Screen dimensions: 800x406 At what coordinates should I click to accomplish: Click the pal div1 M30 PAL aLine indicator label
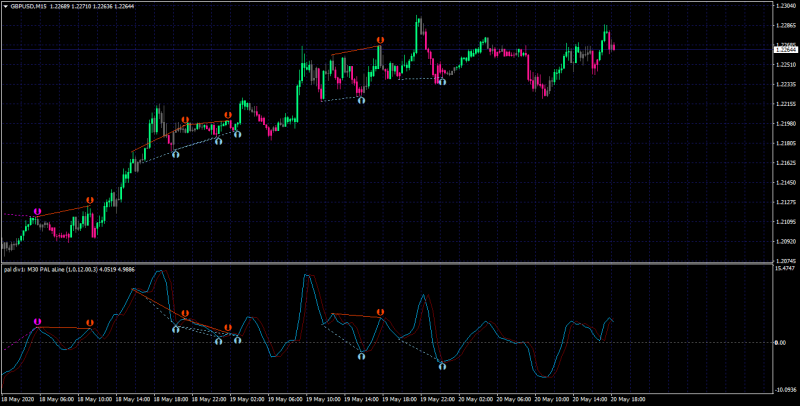(69, 269)
